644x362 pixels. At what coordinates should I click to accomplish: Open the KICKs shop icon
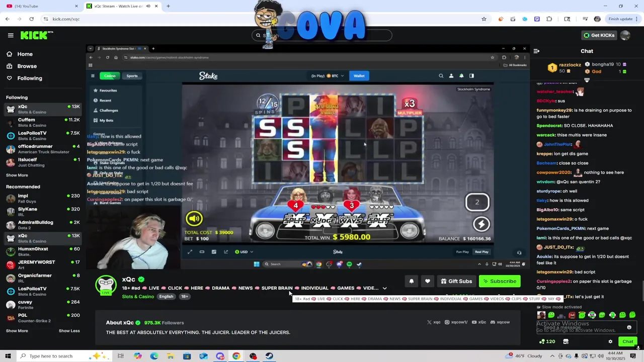(566, 342)
